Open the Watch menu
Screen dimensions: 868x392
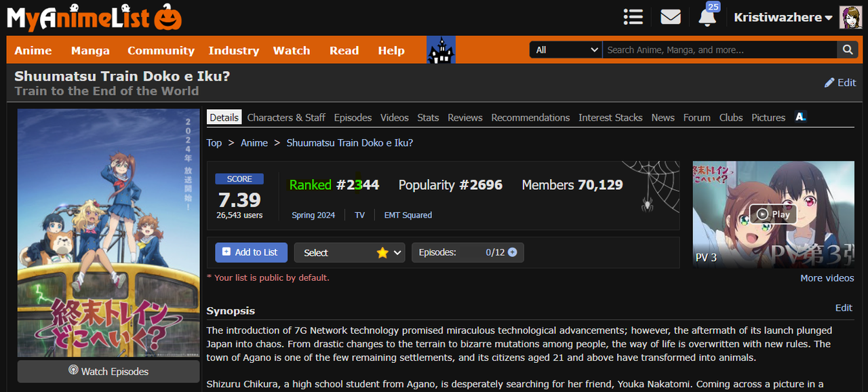tap(292, 50)
